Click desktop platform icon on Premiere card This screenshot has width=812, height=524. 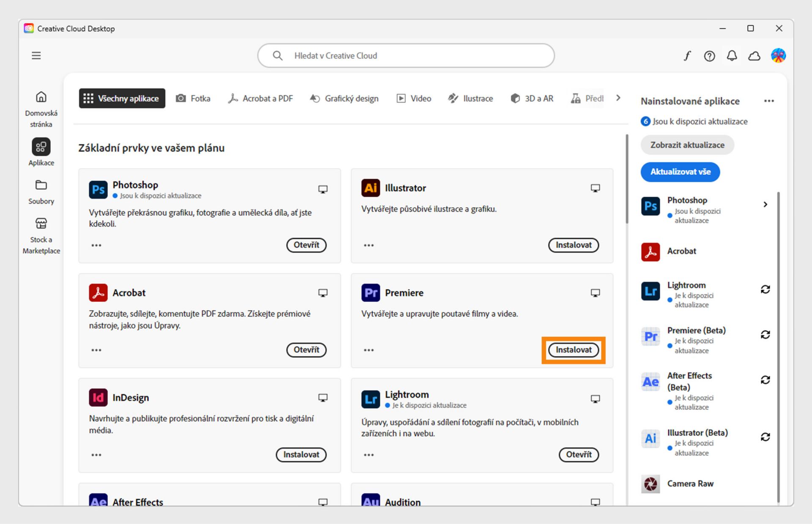pyautogui.click(x=595, y=293)
